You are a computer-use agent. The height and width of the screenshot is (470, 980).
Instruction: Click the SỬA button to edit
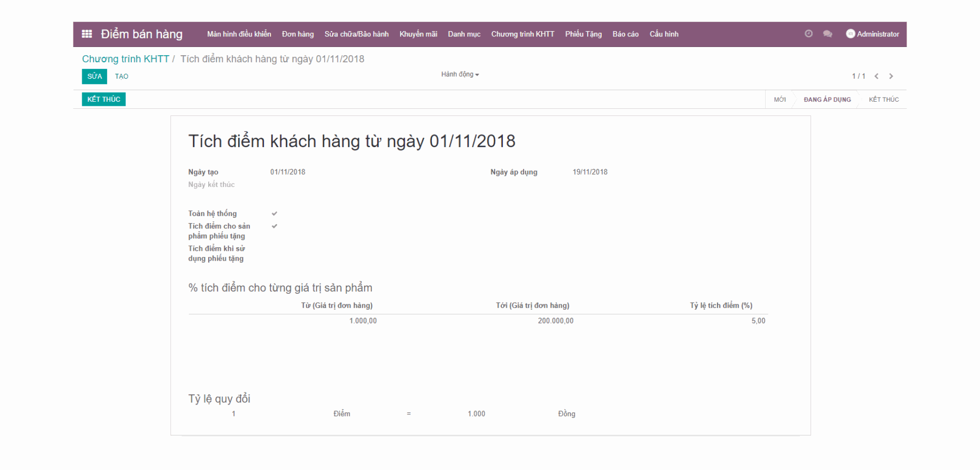pos(94,76)
